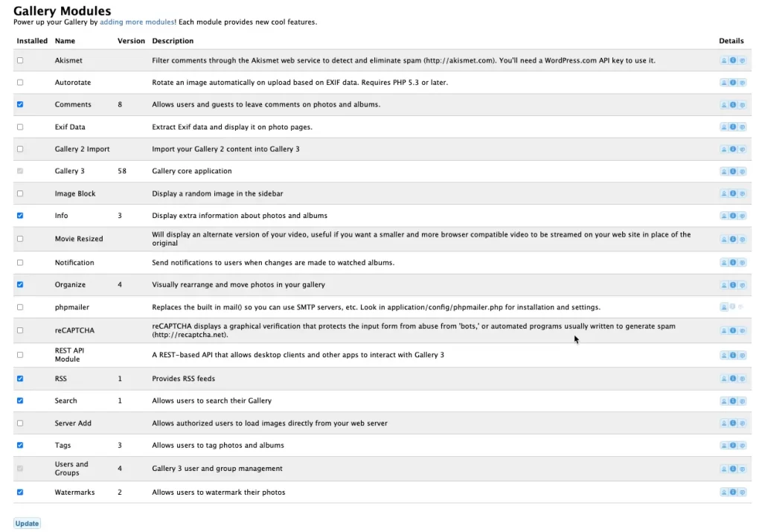Open the info icon for the Watermarks module
Viewport: 762px width, 532px height.
(733, 493)
